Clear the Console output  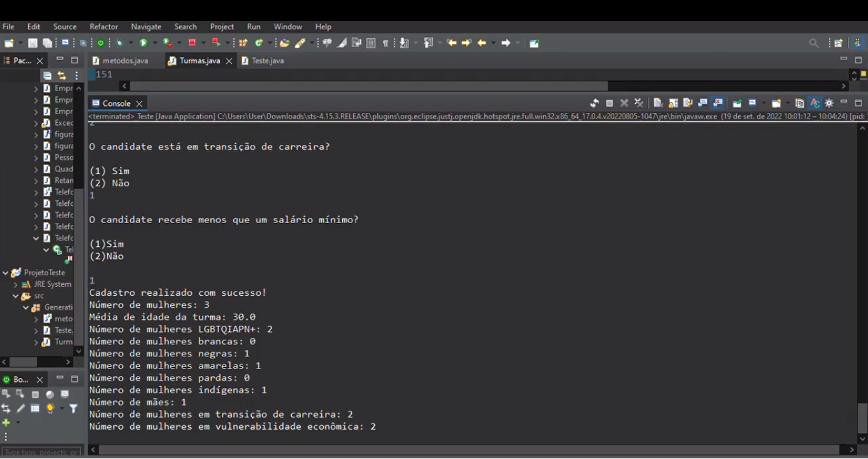(658, 103)
